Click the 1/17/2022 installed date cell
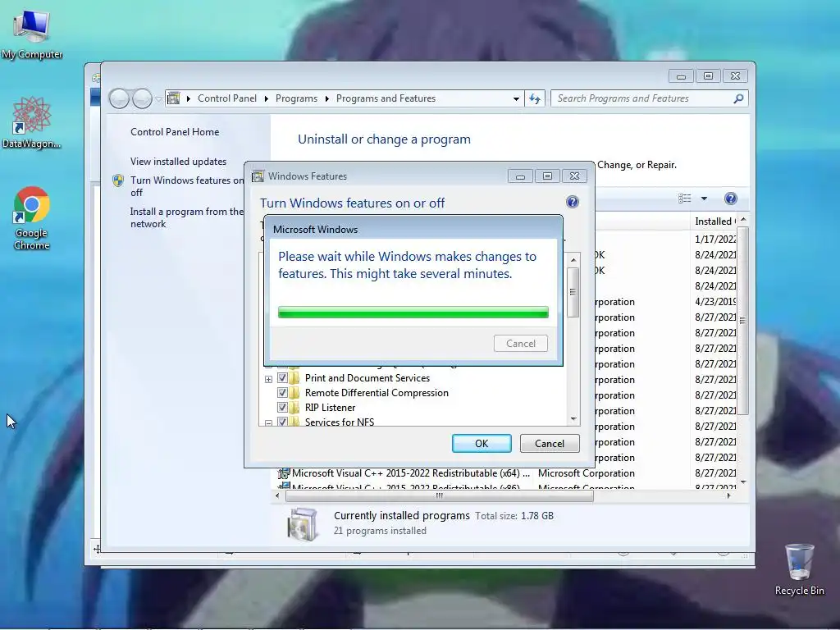The image size is (840, 630). click(715, 240)
